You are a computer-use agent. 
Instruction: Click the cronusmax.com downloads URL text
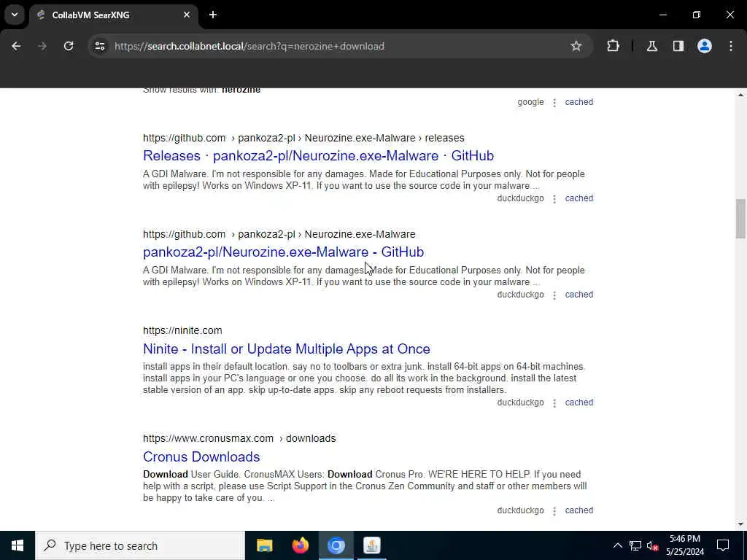click(x=239, y=438)
